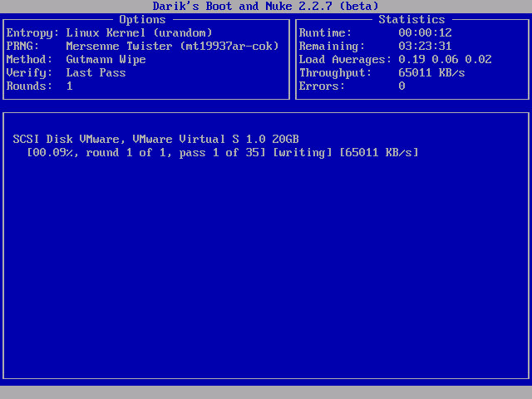The height and width of the screenshot is (399, 532).
Task: Select the Runtime label
Action: pyautogui.click(x=325, y=33)
